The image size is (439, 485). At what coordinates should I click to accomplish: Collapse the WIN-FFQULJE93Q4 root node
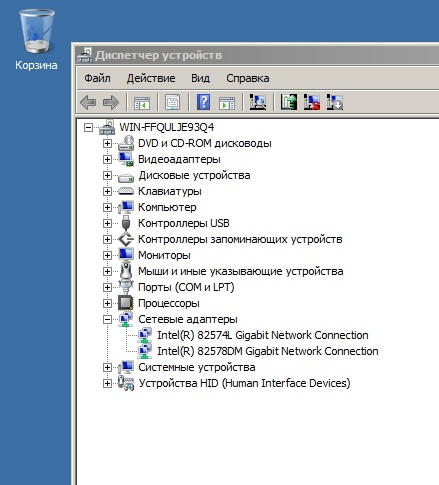[88, 127]
